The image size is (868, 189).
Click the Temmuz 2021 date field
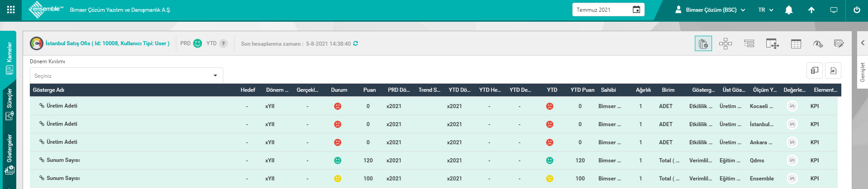point(608,10)
